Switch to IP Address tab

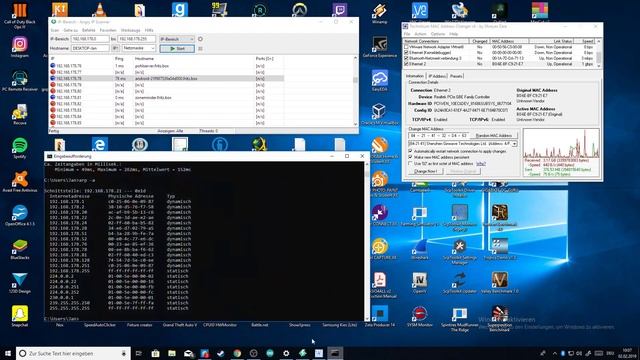[437, 76]
